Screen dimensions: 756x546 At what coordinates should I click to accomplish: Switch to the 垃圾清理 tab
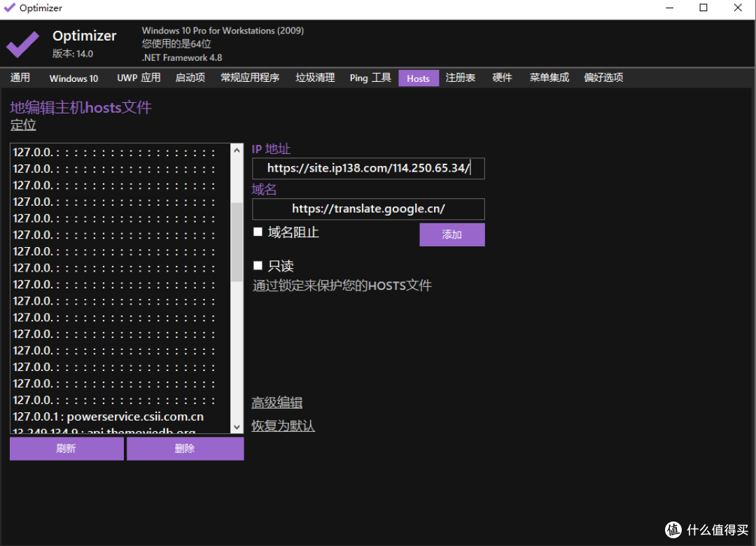coord(315,78)
